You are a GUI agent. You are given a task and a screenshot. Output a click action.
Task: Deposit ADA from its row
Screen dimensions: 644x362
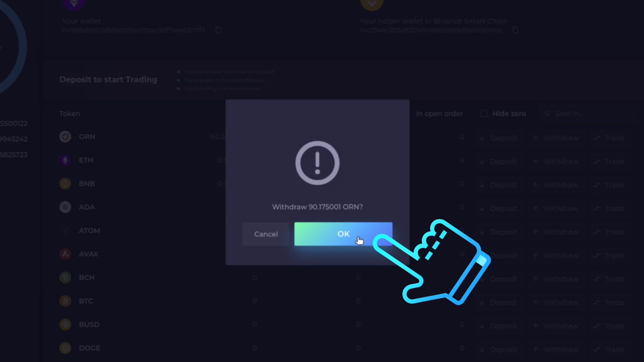tap(498, 208)
